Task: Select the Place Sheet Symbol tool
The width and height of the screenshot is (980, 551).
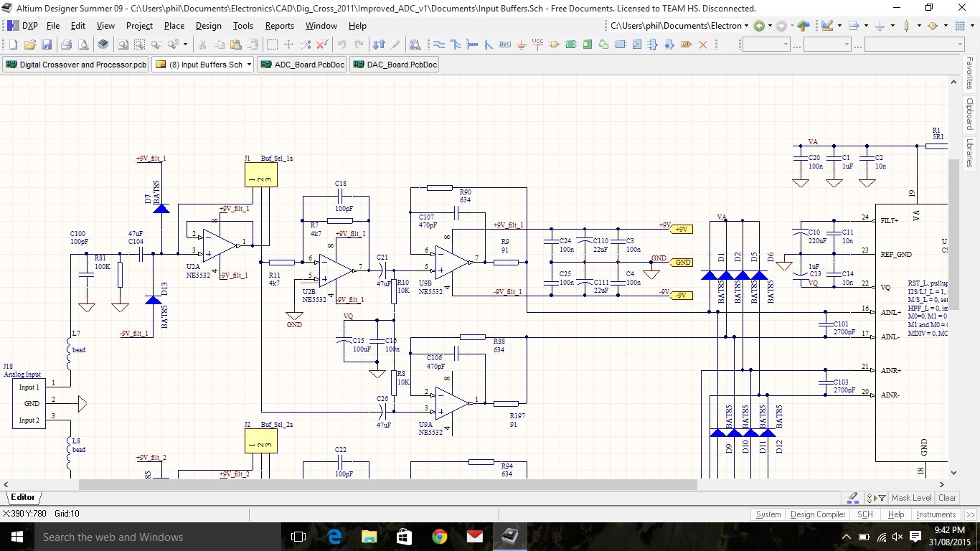Action: tap(571, 44)
